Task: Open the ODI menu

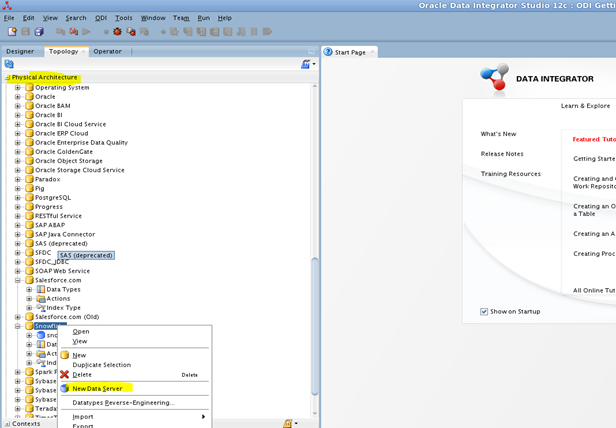Action: pyautogui.click(x=101, y=18)
